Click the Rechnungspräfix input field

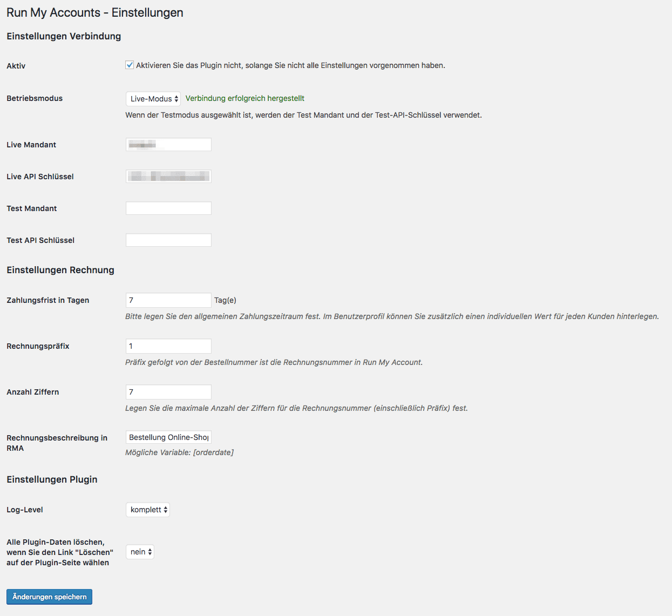[168, 346]
